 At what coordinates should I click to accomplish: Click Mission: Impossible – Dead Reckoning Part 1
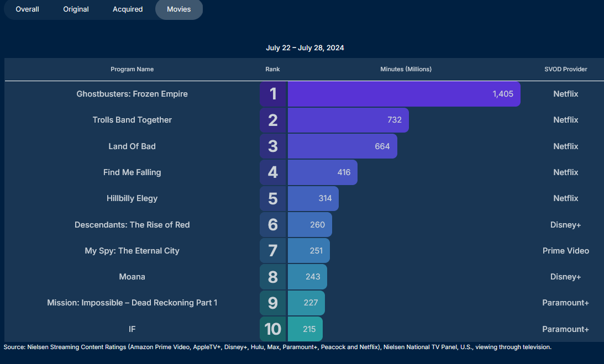[x=132, y=303]
